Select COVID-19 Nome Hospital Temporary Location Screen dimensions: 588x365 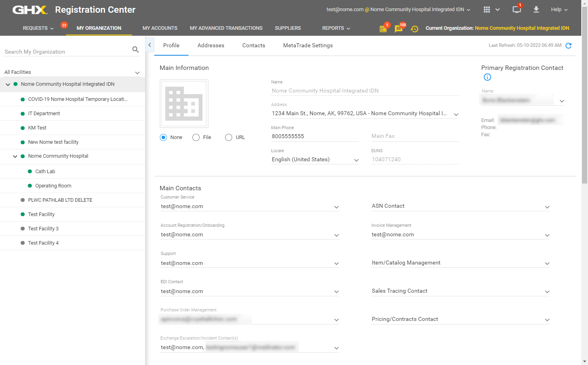click(72, 99)
